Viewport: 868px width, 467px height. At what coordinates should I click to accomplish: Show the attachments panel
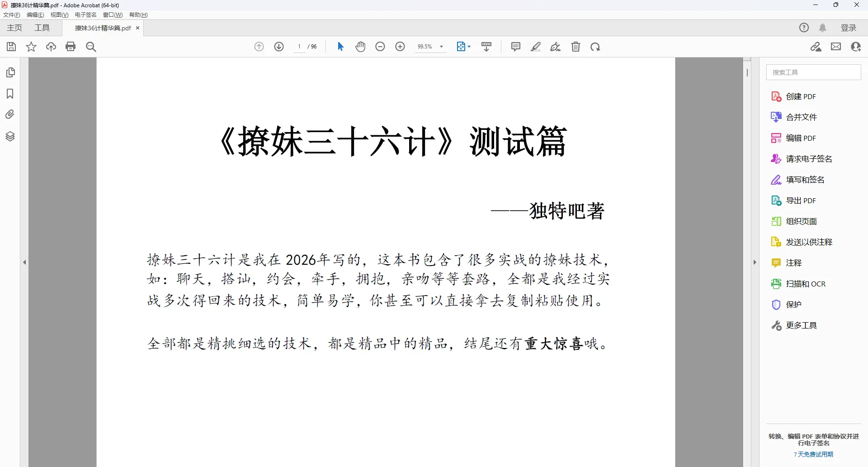[x=10, y=114]
